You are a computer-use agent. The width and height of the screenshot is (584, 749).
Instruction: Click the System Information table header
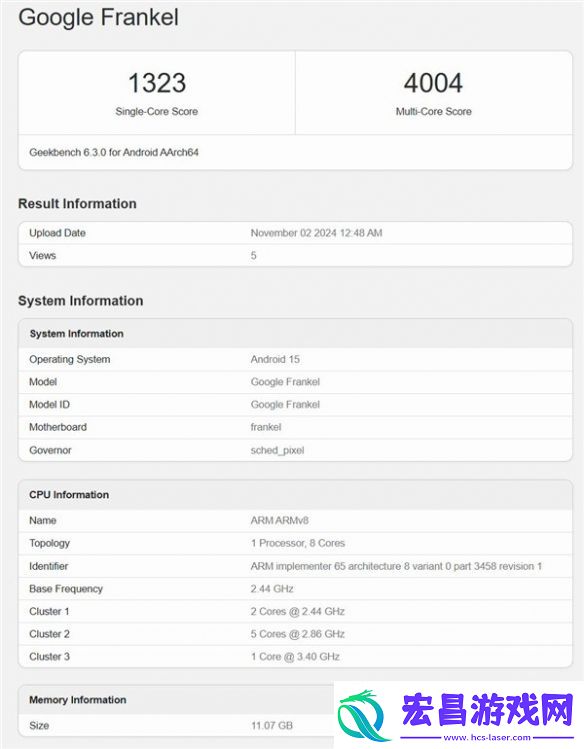coord(295,333)
